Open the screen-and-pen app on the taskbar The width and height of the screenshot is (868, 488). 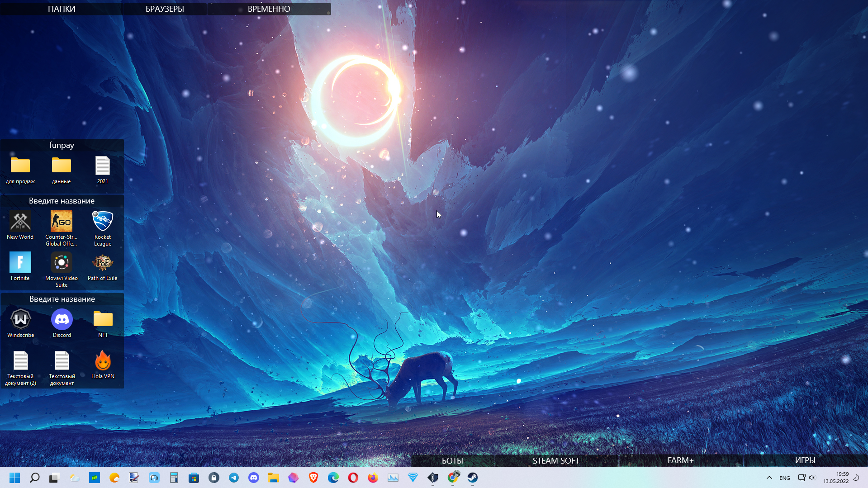tap(134, 478)
